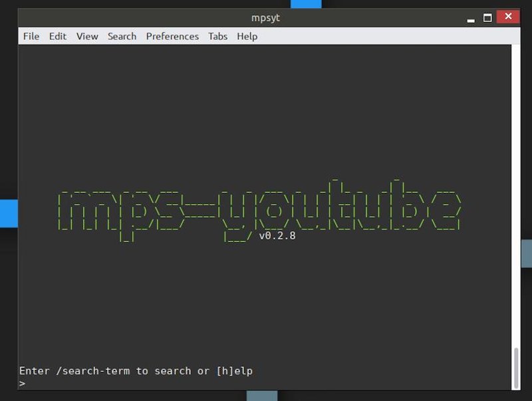Expand the View menu
The width and height of the screenshot is (532, 401).
pyautogui.click(x=87, y=37)
